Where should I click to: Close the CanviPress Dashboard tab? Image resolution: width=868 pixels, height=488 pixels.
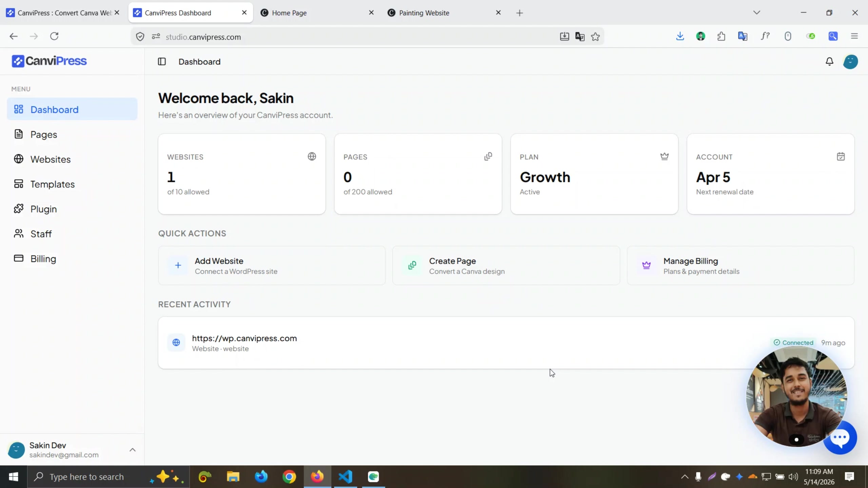tap(244, 13)
